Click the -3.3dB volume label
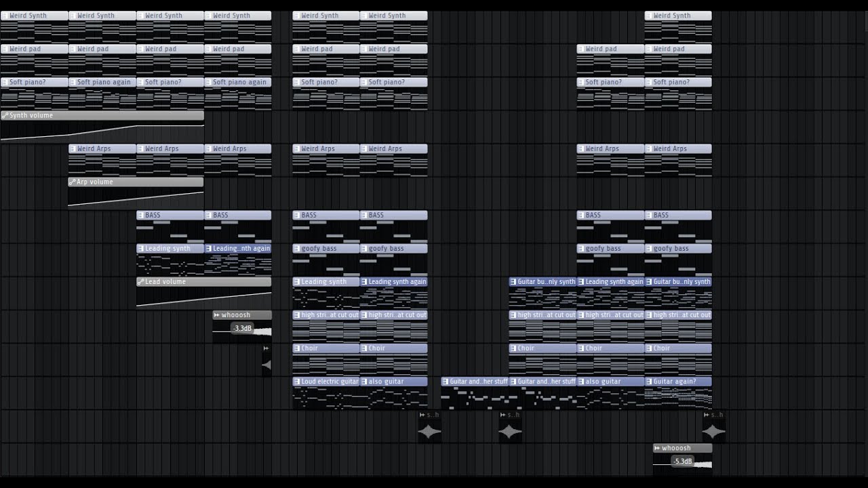The image size is (868, 488). [242, 328]
